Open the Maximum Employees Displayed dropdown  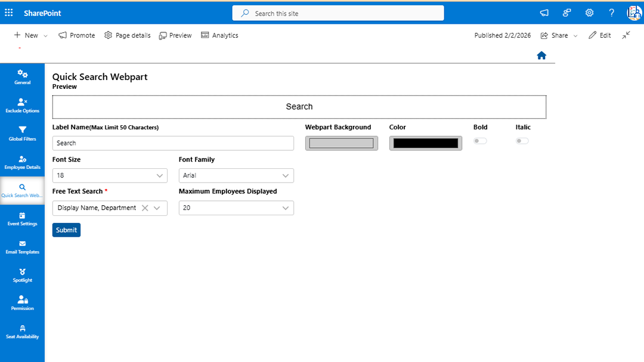(236, 208)
